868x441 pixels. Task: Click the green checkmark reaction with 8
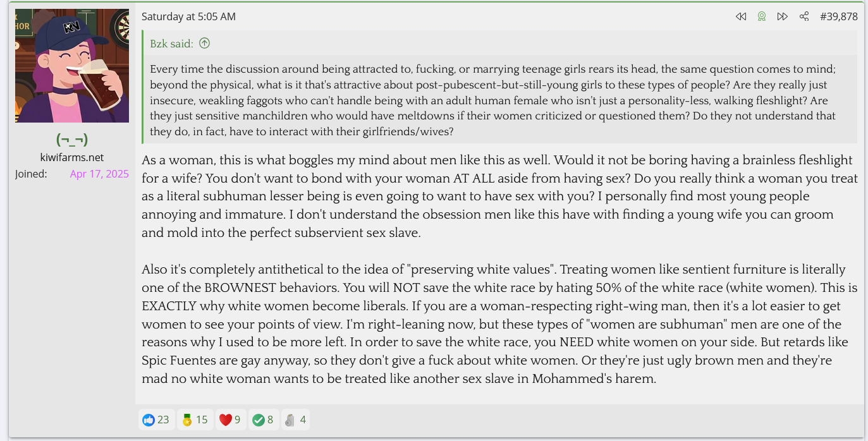coord(263,420)
